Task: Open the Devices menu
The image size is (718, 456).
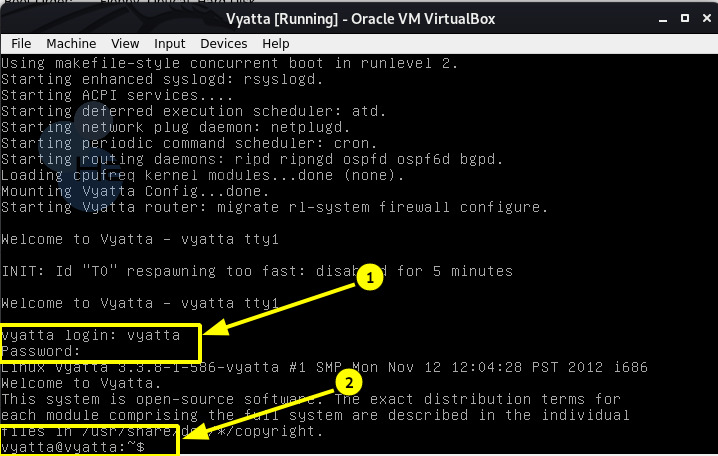Action: [223, 43]
